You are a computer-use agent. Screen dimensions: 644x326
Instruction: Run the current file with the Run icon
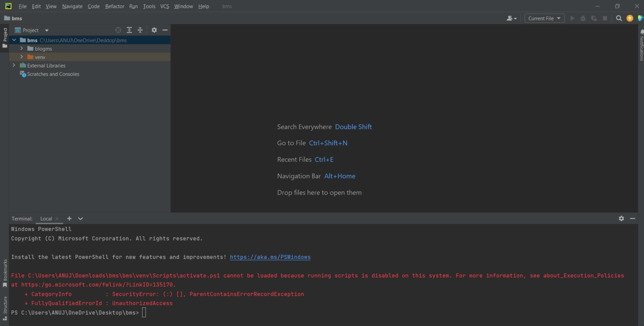572,18
